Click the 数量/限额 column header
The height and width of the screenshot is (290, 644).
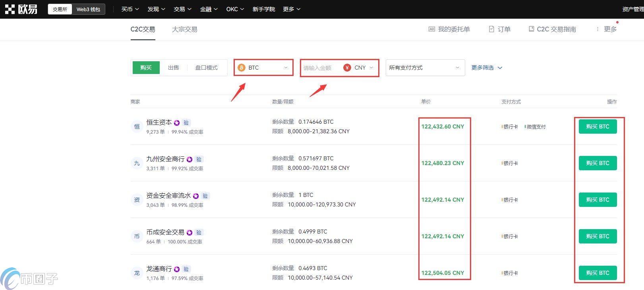tap(283, 102)
